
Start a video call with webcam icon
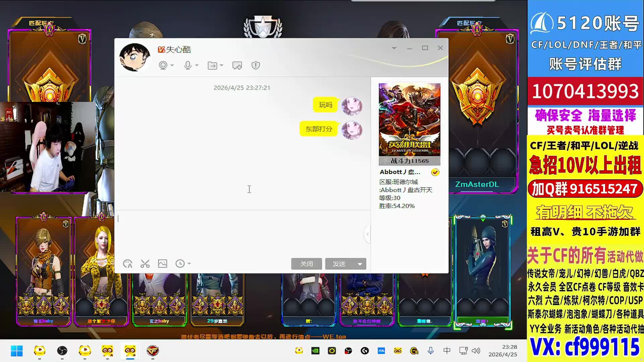pos(163,65)
